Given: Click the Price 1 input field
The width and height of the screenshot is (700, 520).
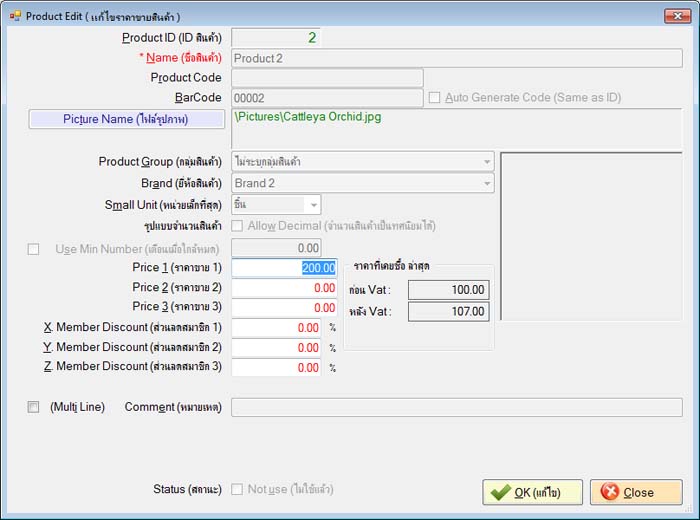Looking at the screenshot, I should [x=277, y=268].
